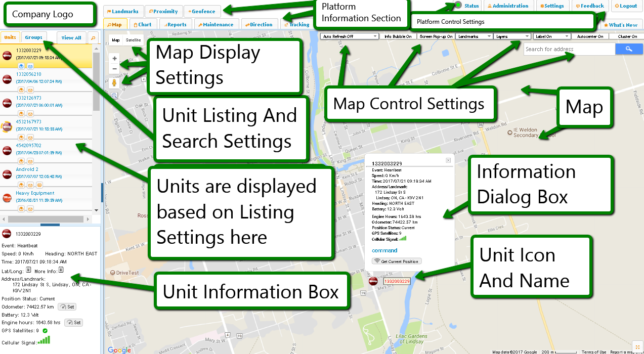The image size is (644, 354).
Task: Toggle the Autocenter On setting
Action: 590,36
